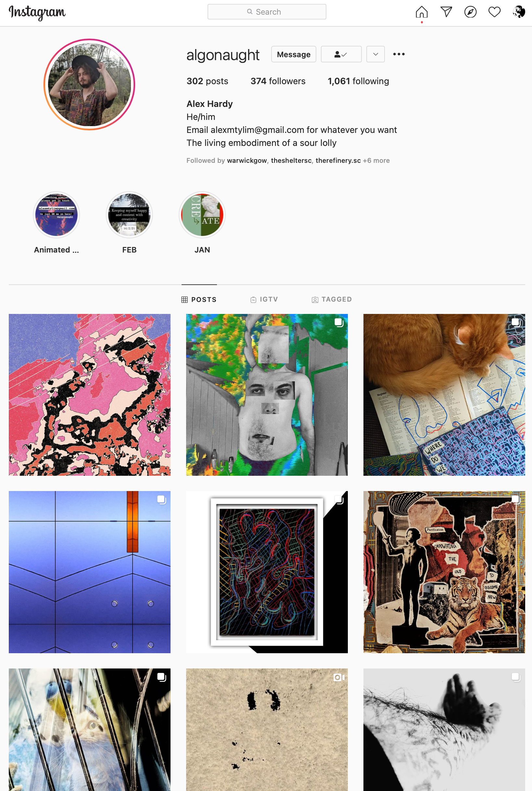Screen dimensions: 532x791
Task: Open the 374 followers list
Action: (278, 81)
